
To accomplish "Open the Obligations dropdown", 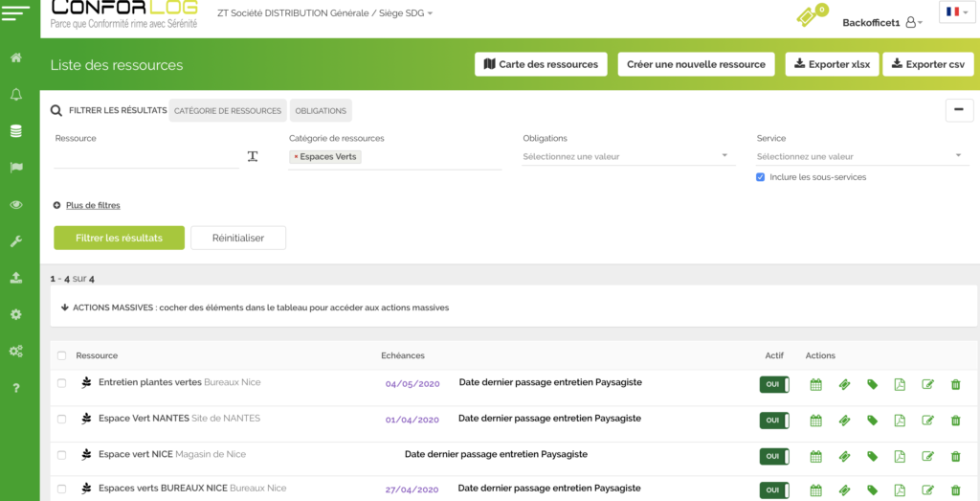I will click(x=628, y=156).
